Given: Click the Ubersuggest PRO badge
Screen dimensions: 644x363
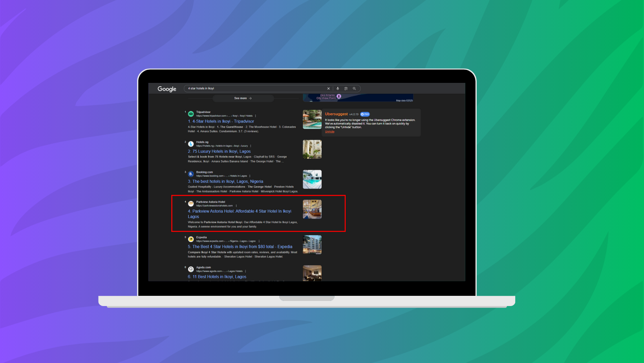Looking at the screenshot, I should pos(365,114).
